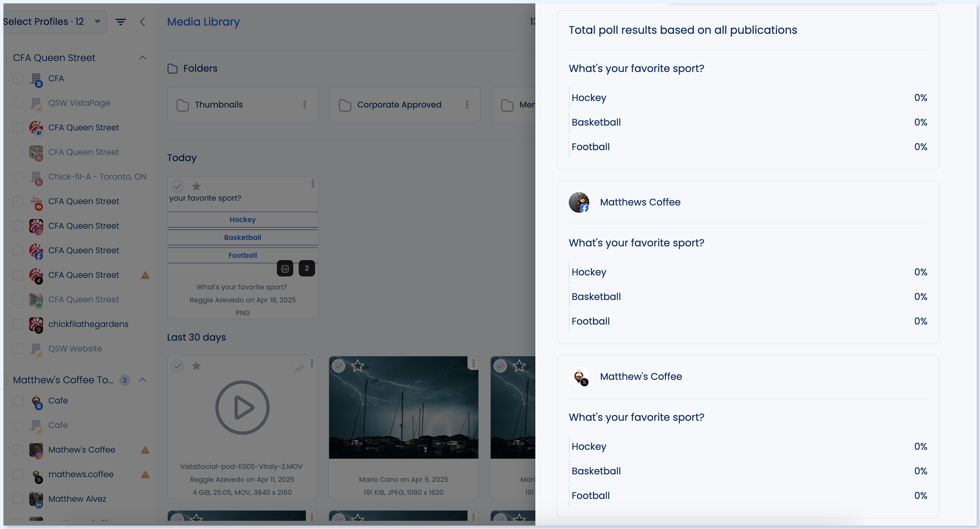This screenshot has width=980, height=529.
Task: Check the Mathew's Coffee profile checkbox
Action: [18, 450]
